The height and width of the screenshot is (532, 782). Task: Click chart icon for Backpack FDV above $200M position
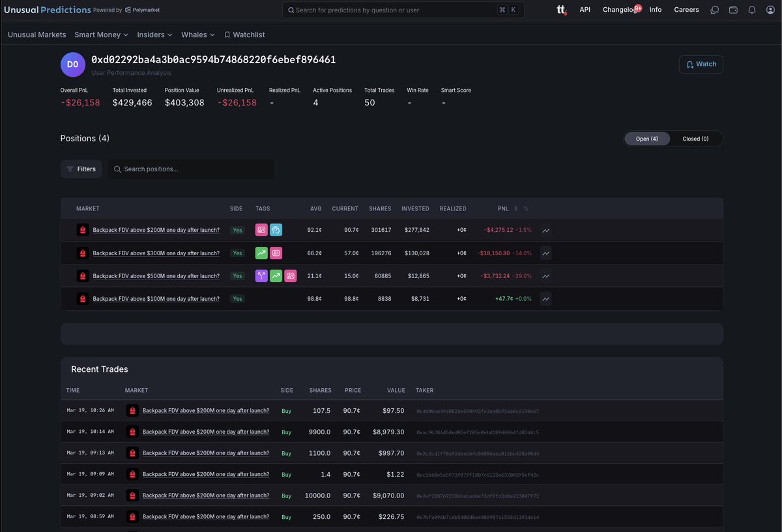click(545, 230)
